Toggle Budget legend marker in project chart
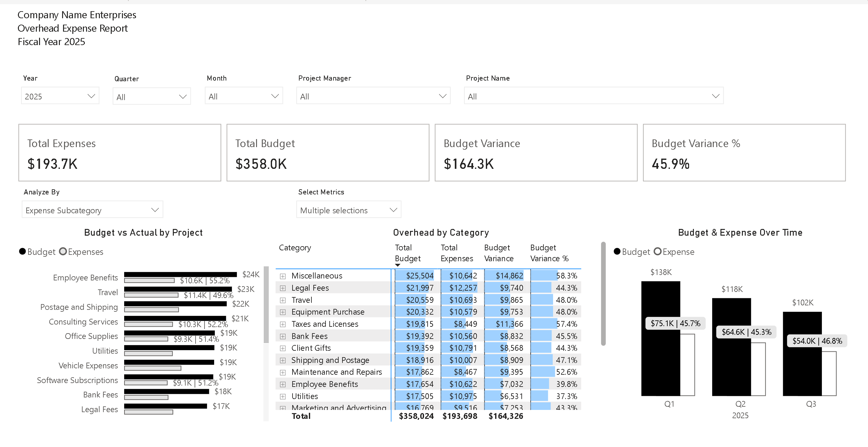The width and height of the screenshot is (868, 447). [x=23, y=251]
